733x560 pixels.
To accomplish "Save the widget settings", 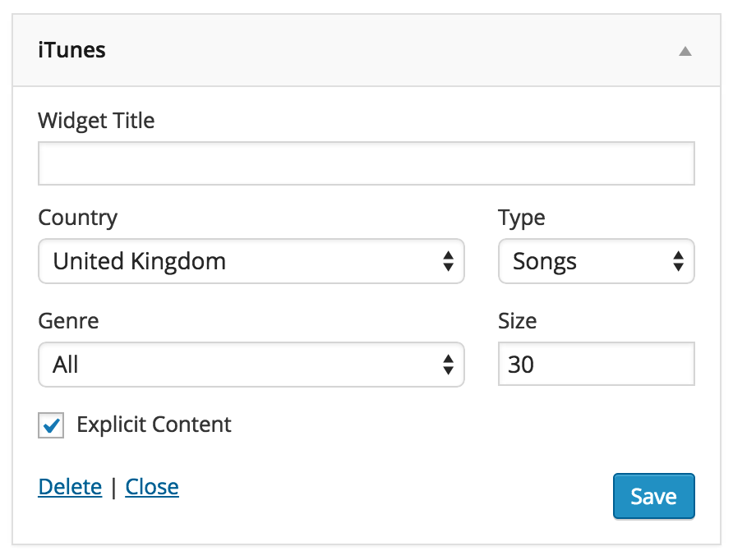I will [653, 496].
